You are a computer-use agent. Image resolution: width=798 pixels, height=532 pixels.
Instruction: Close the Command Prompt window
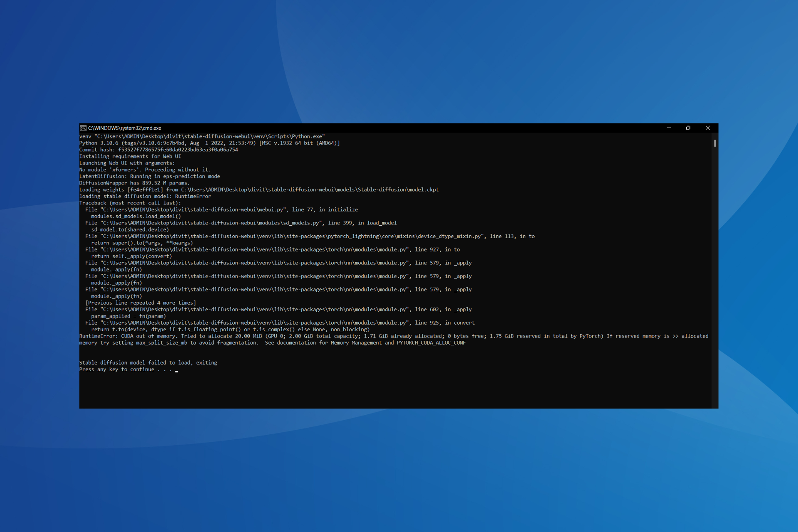(x=708, y=128)
